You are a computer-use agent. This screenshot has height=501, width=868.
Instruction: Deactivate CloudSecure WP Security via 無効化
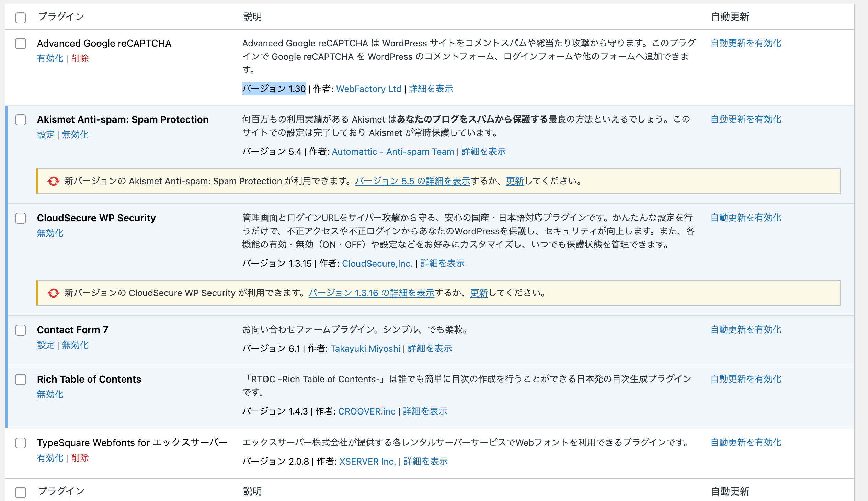(x=50, y=233)
